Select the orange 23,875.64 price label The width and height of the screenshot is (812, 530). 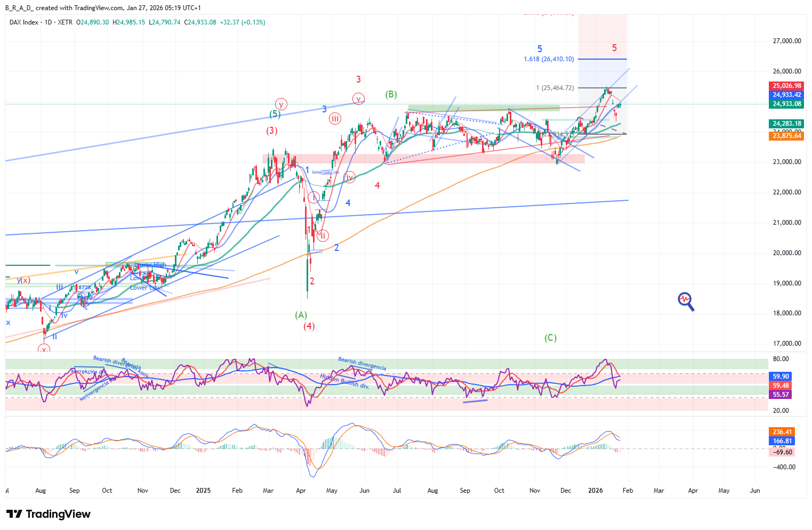click(787, 136)
